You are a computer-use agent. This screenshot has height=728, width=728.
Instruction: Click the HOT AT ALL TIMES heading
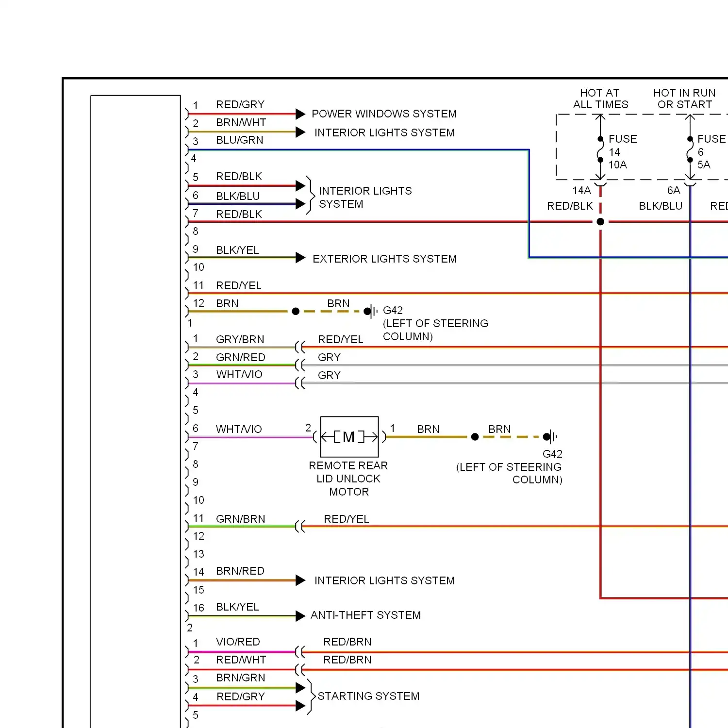[x=600, y=99]
